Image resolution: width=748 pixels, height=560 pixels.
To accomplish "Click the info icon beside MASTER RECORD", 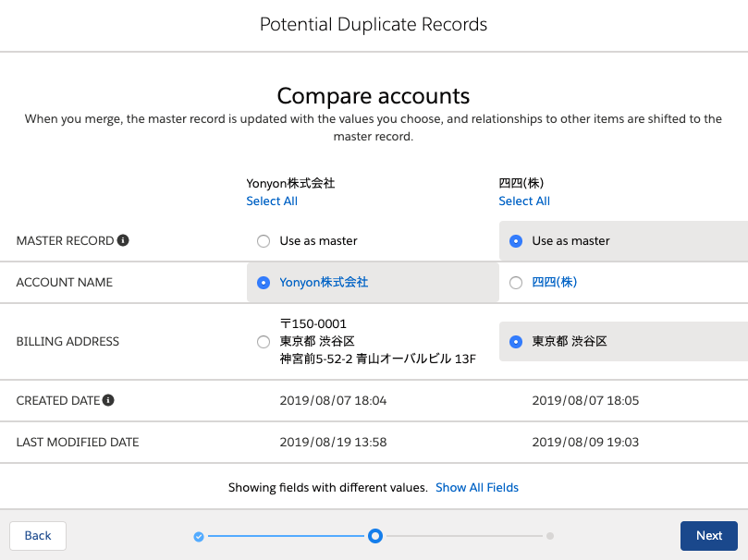I will (x=123, y=241).
